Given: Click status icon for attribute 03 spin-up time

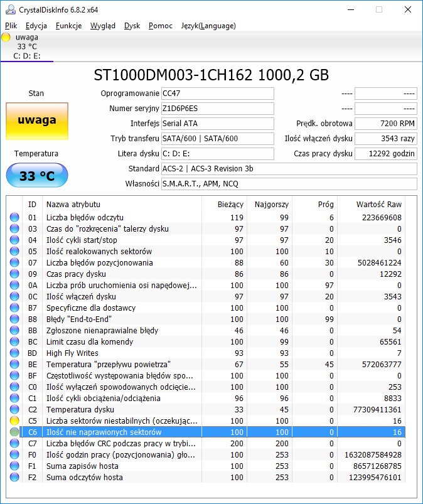Looking at the screenshot, I should tap(14, 228).
